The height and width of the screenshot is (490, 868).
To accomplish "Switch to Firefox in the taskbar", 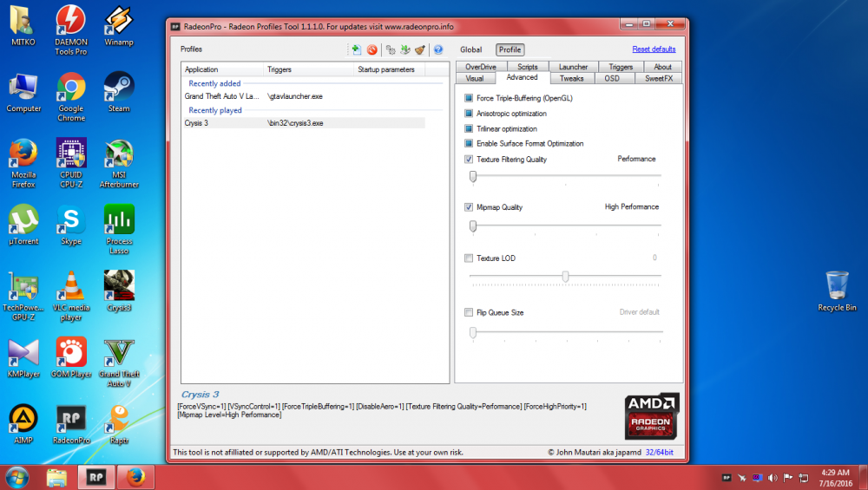I will (135, 477).
